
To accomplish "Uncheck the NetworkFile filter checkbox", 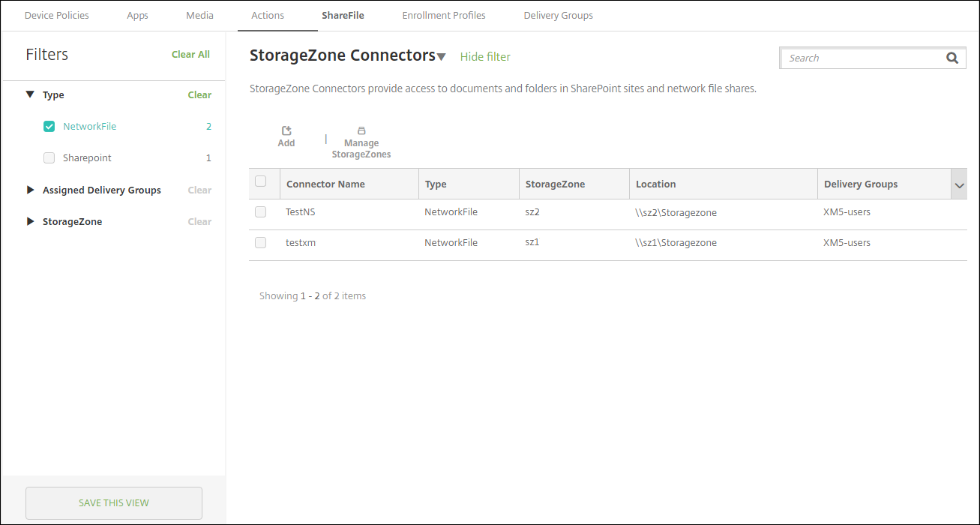I will click(x=49, y=127).
